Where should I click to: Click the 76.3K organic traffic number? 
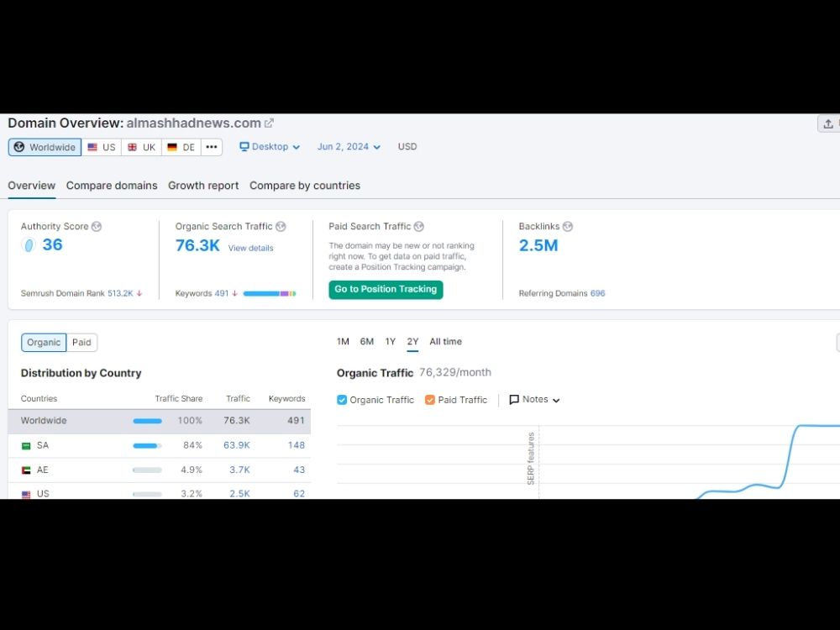[x=197, y=245]
